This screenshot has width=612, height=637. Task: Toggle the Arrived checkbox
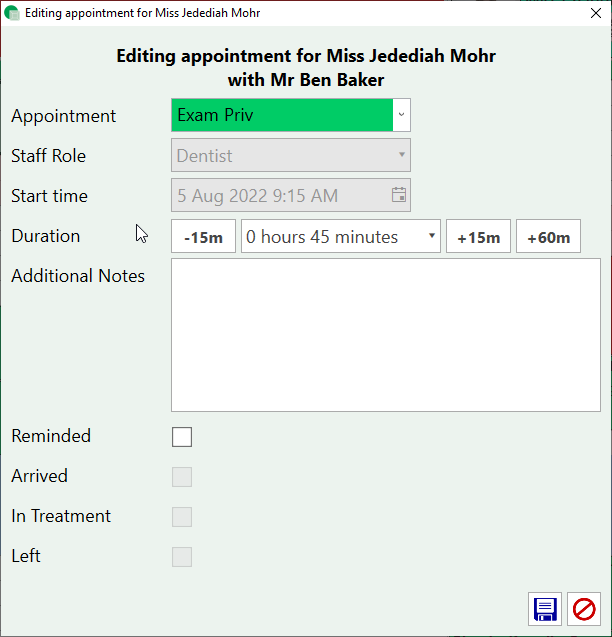[182, 477]
